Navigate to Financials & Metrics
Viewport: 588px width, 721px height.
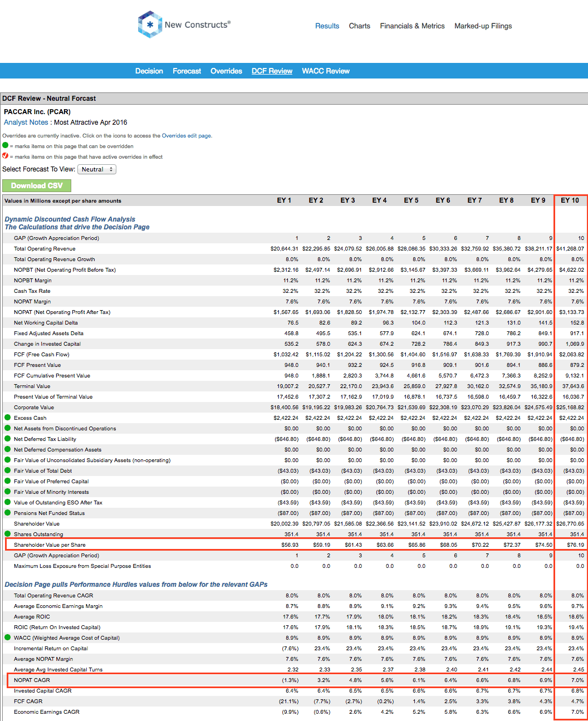coord(412,26)
